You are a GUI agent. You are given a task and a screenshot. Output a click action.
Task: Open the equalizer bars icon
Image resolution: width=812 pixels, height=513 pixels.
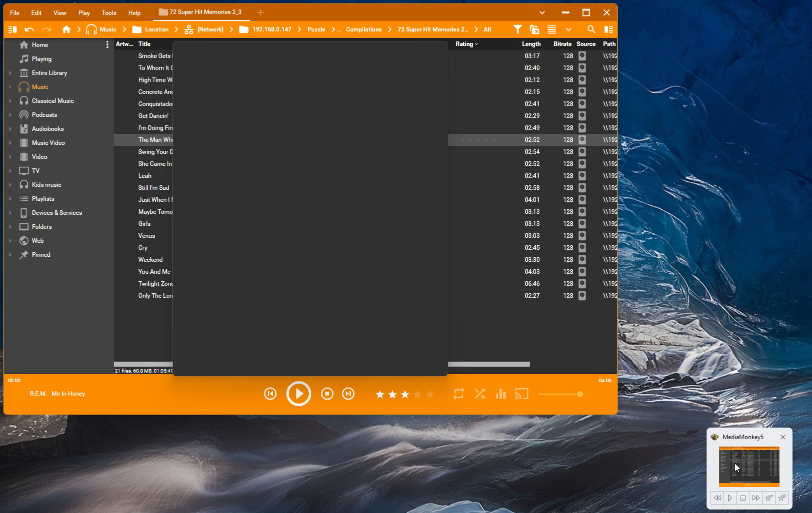[500, 394]
